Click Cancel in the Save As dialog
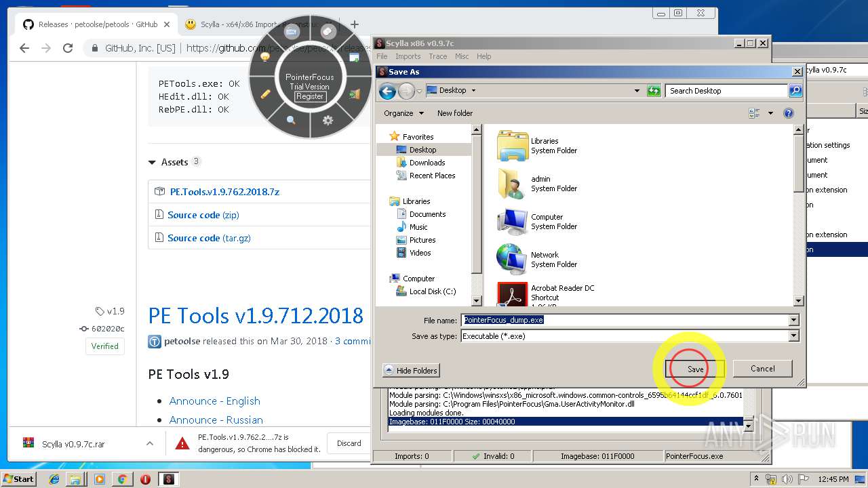 (x=762, y=369)
